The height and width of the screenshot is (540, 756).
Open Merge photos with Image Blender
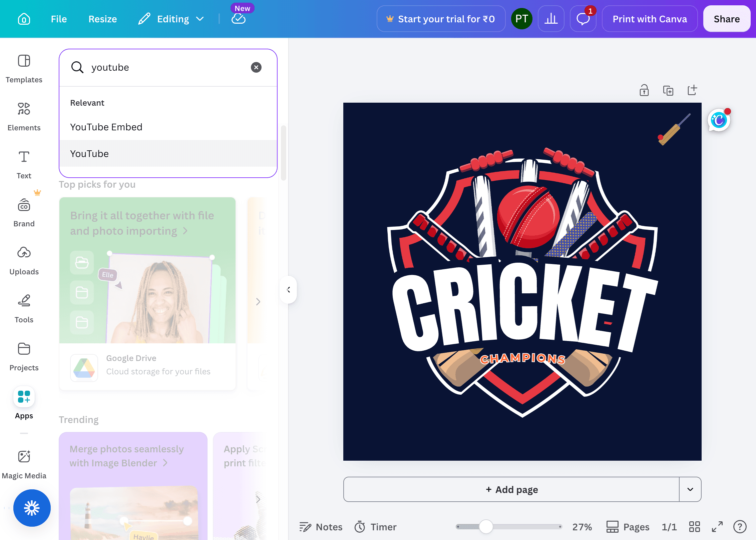click(x=127, y=456)
